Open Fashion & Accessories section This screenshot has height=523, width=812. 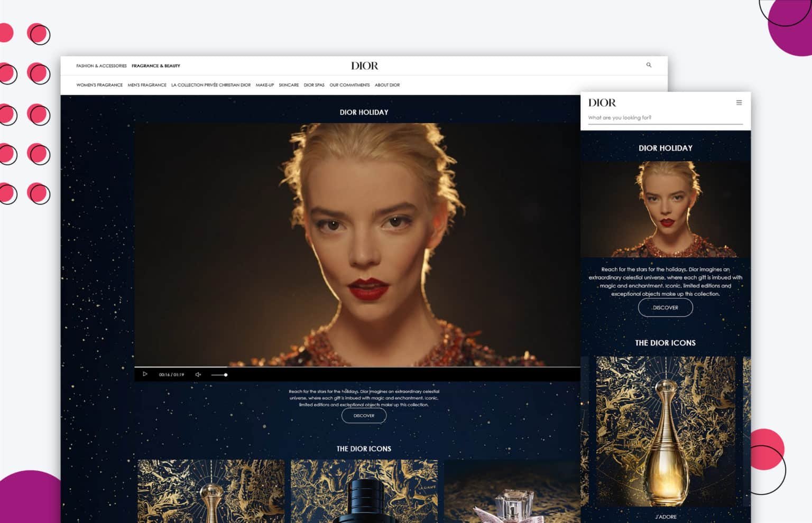[x=101, y=66]
